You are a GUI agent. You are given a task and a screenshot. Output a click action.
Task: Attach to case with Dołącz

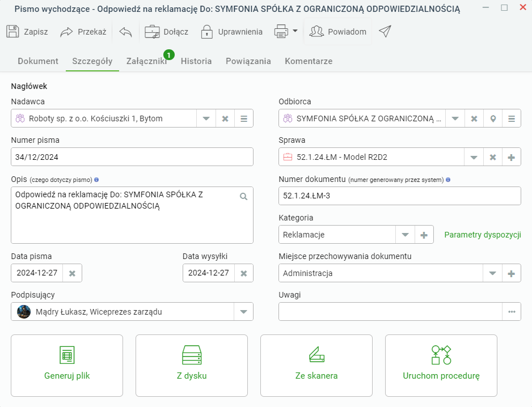[166, 32]
